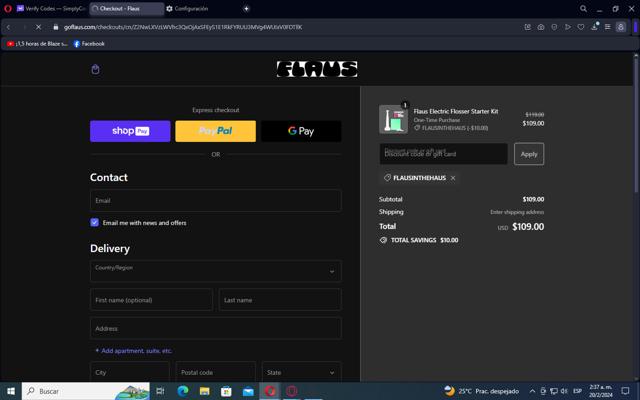
Task: Expand the State dropdown
Action: tap(302, 372)
